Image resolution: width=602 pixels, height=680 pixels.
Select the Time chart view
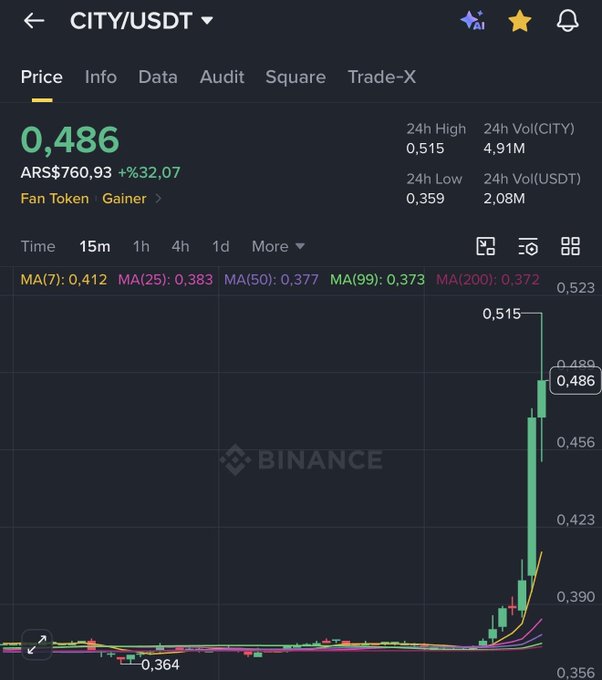(38, 246)
